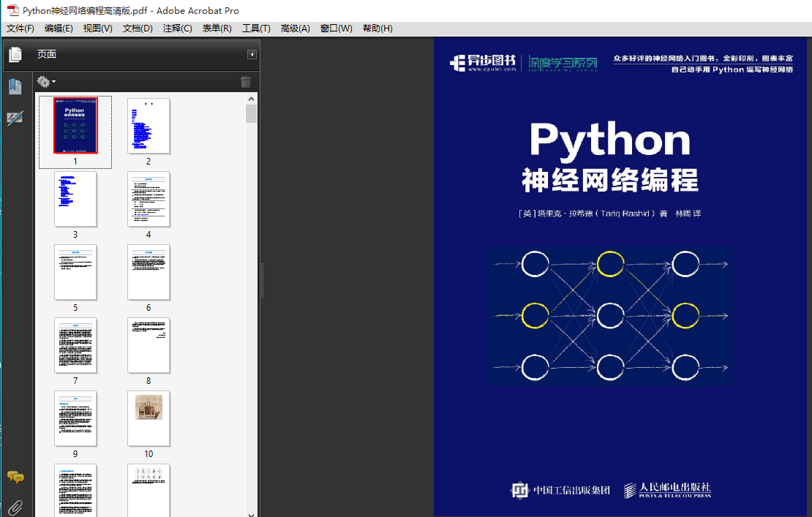Select page 2 thumbnail
Screen dimensions: 812x517
point(149,126)
